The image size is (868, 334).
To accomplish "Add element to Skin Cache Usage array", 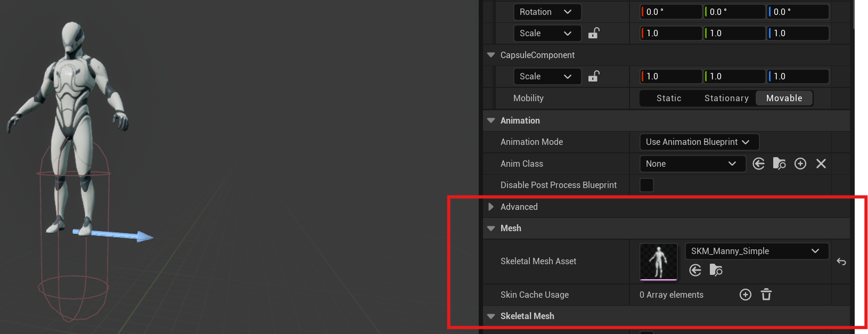I will tap(746, 295).
